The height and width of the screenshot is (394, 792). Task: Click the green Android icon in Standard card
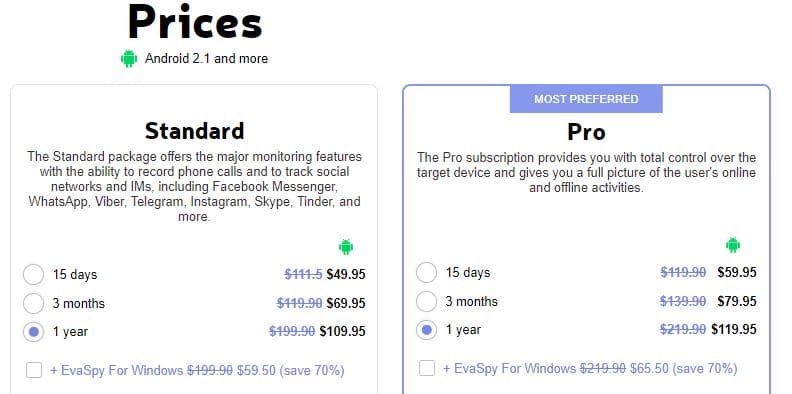(346, 247)
